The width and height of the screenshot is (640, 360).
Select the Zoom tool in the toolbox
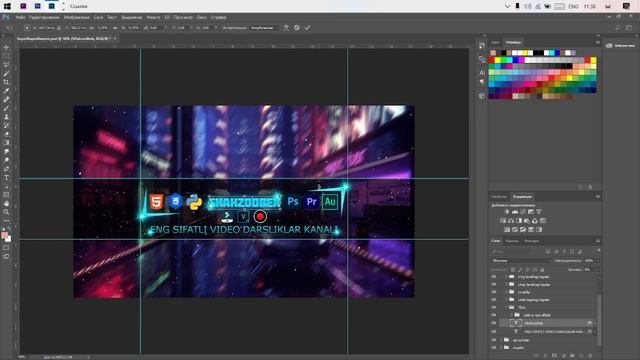tap(6, 212)
